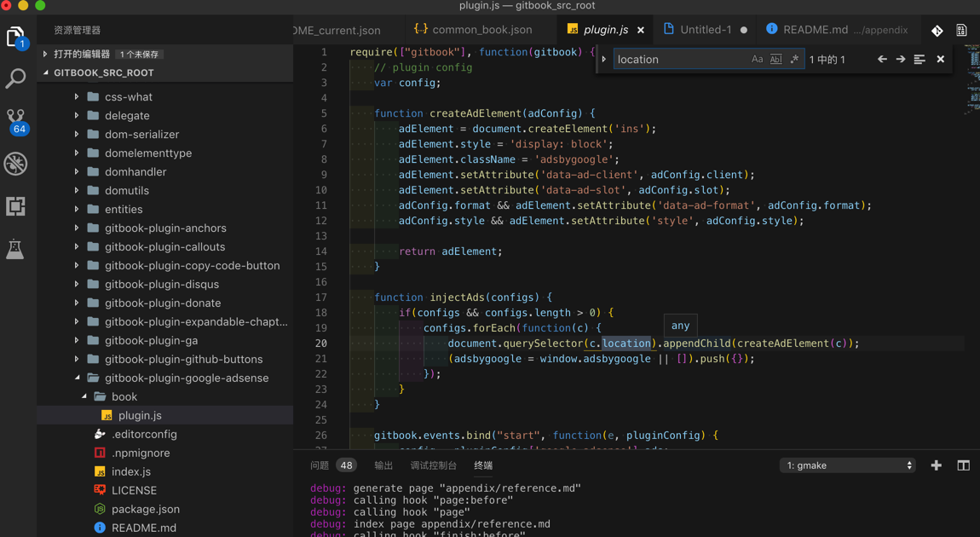The width and height of the screenshot is (980, 537).
Task: Open the Debug view icon
Action: pyautogui.click(x=15, y=164)
